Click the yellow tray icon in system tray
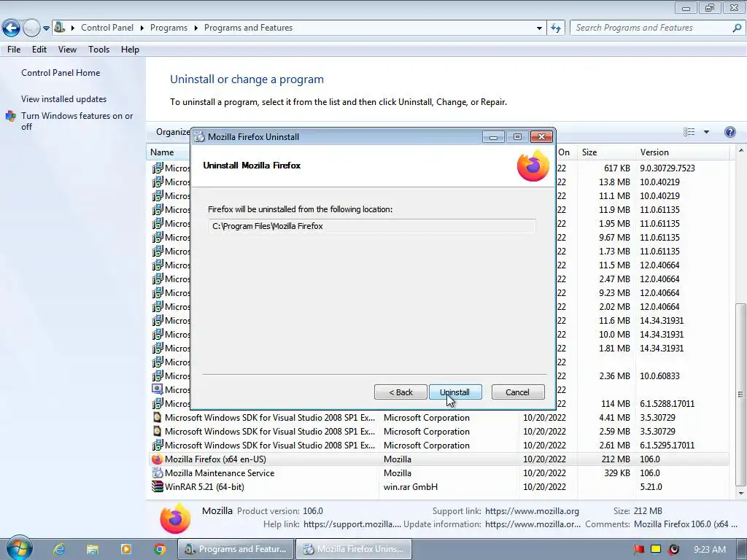Screen dimensions: 747x560 [x=656, y=549]
